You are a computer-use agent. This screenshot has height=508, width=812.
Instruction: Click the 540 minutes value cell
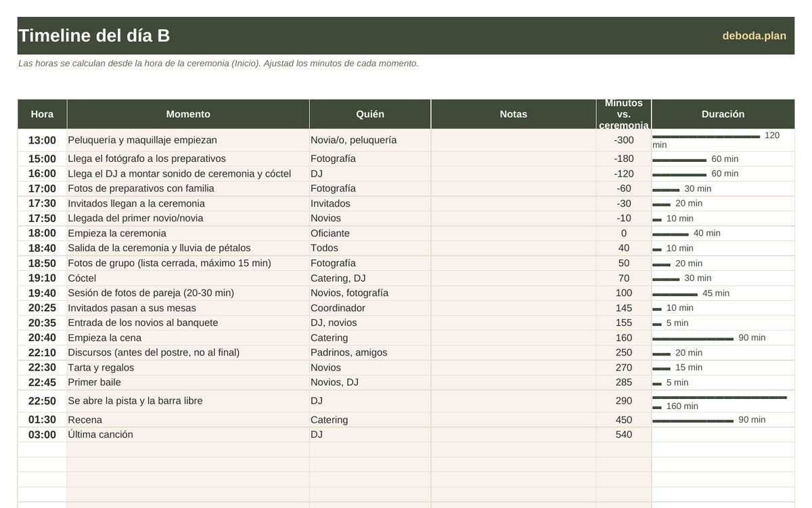[624, 434]
